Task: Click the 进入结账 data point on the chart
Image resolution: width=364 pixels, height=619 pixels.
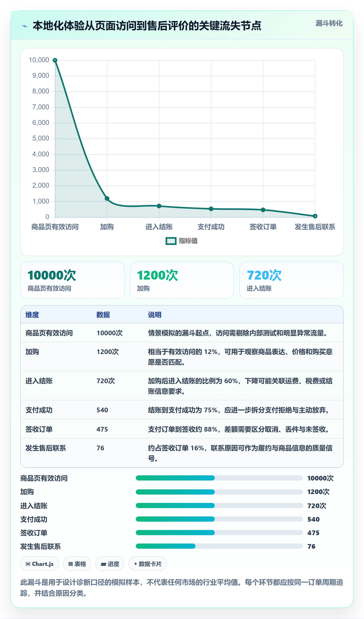Action: [159, 206]
